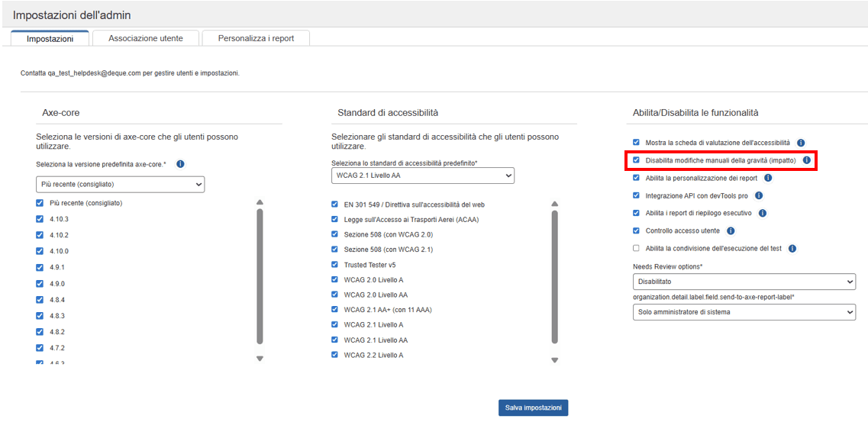
Task: Switch to the Associazione utente tab
Action: (x=145, y=38)
